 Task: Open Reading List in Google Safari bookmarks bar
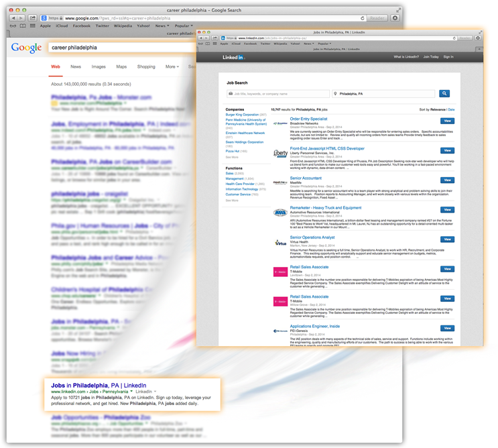point(13,26)
